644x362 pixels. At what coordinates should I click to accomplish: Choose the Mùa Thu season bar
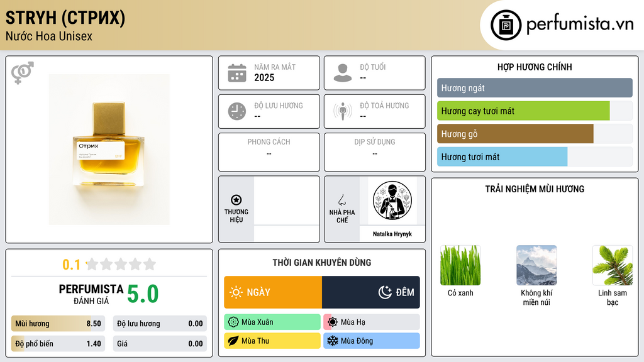coord(272,341)
